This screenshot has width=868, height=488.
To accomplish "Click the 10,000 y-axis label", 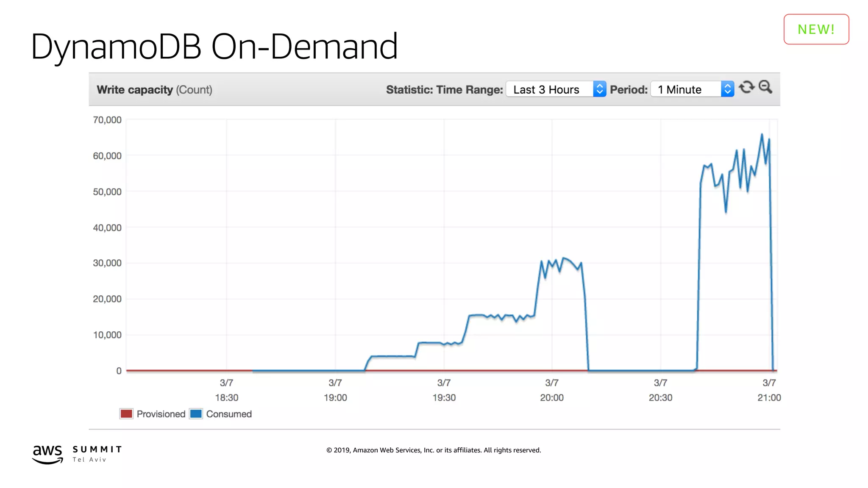I will (x=107, y=335).
